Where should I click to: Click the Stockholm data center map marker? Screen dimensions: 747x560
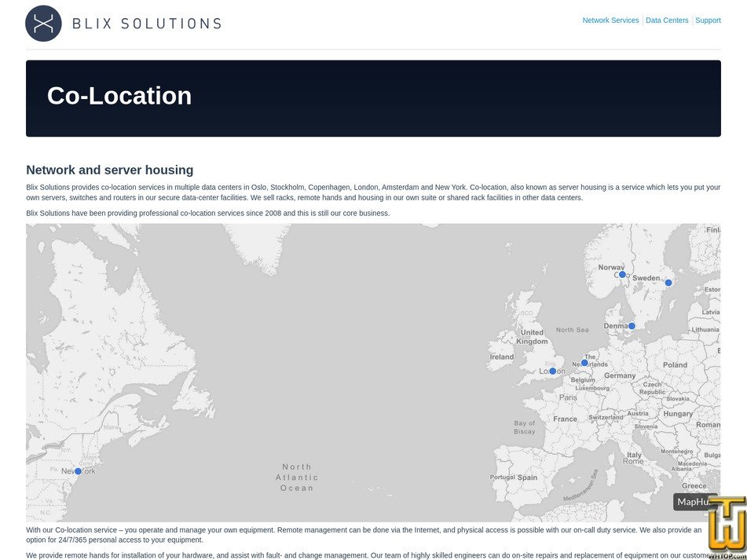668,283
